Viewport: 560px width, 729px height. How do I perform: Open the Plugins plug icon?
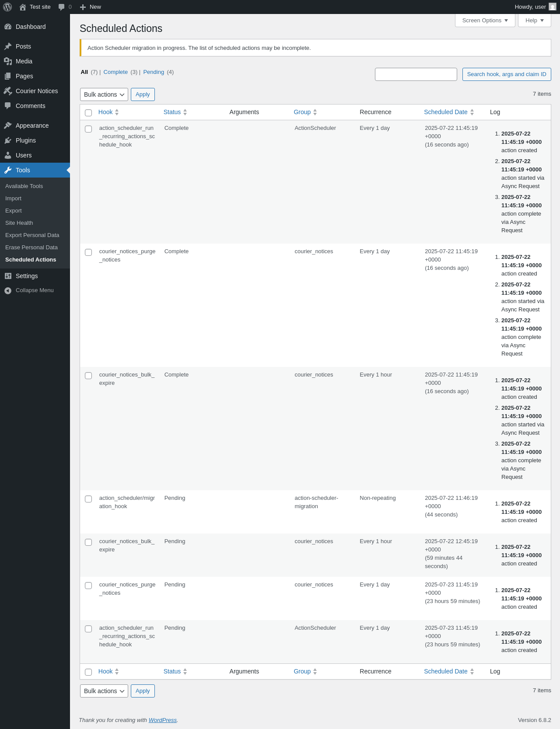[x=8, y=140]
